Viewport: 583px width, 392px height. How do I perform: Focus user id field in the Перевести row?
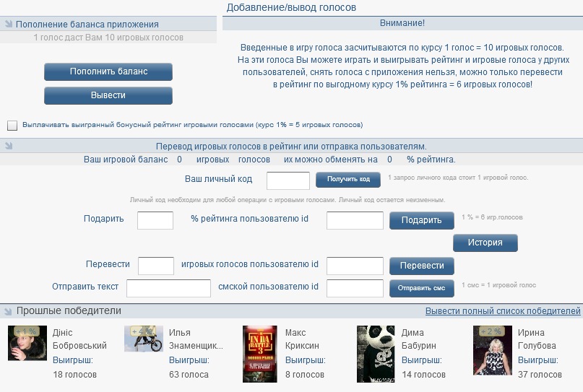(x=355, y=266)
